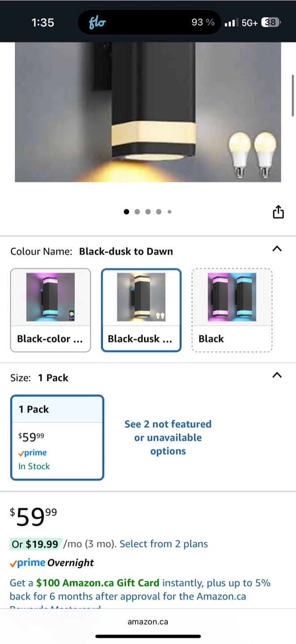Open See 2 not featured or unavailable options

coord(168,437)
